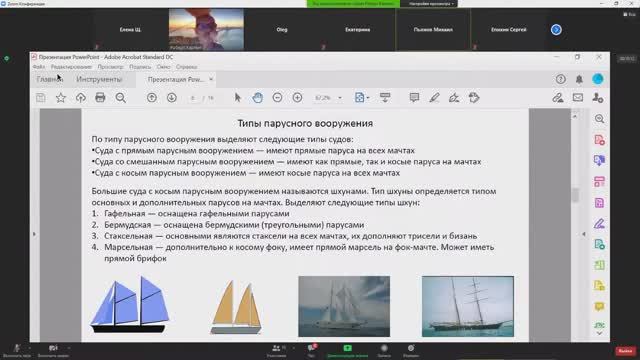The height and width of the screenshot is (360, 640).
Task: Open notifications bell in Acrobat
Action: point(579,79)
